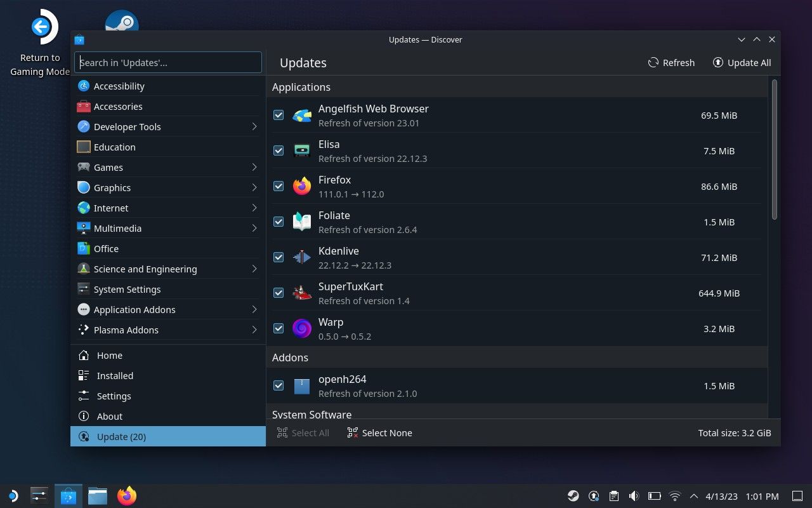
Task: Click the Discover icon in the taskbar
Action: click(68, 496)
